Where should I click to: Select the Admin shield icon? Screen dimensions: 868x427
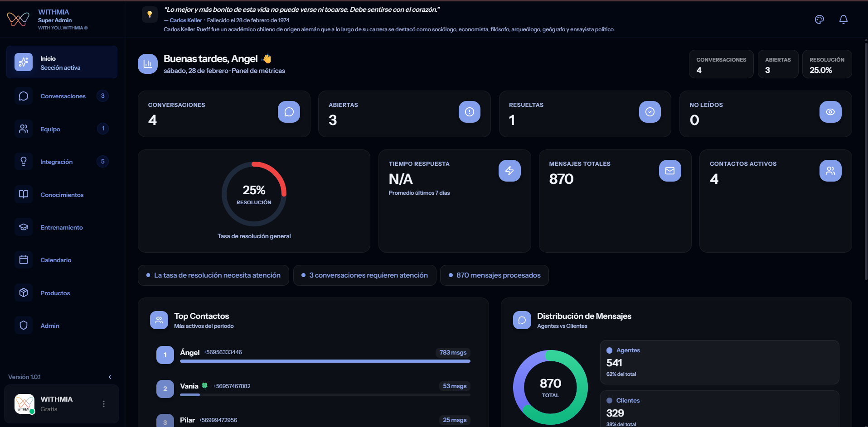24,325
